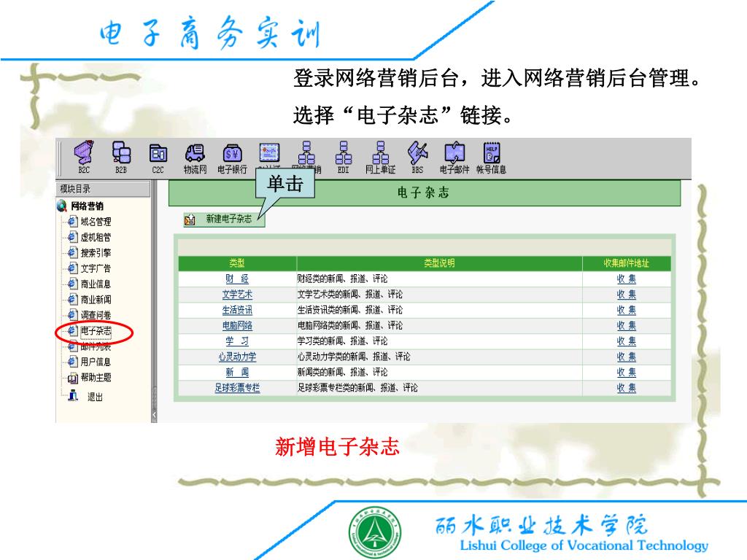The image size is (747, 560).
Task: Collapse the sidebar with the splitter arrow
Action: tap(154, 415)
